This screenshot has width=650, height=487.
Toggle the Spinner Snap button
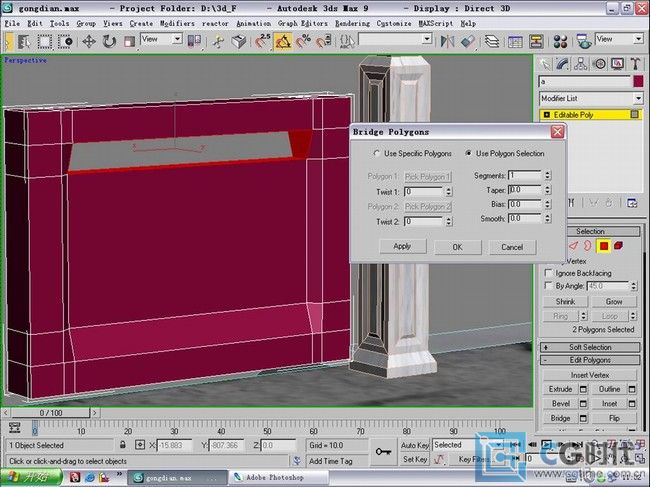point(323,41)
